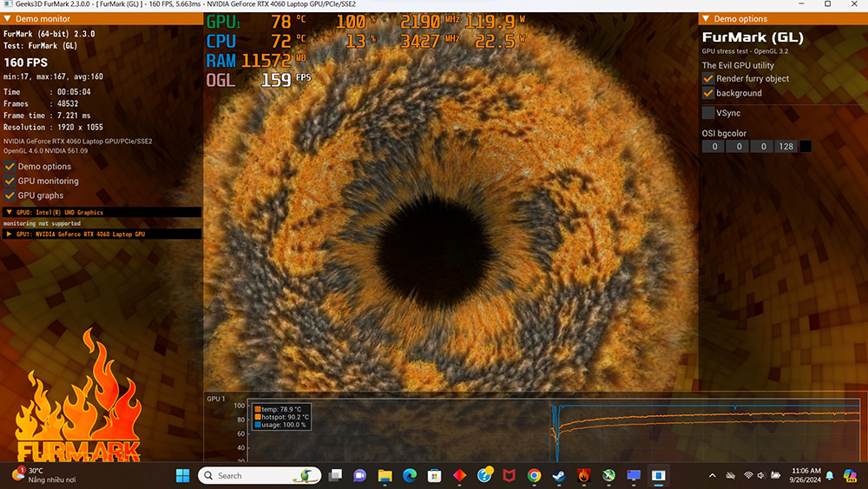Viewport: 868px width, 489px height.
Task: Open McAfee from the taskbar
Action: [510, 475]
